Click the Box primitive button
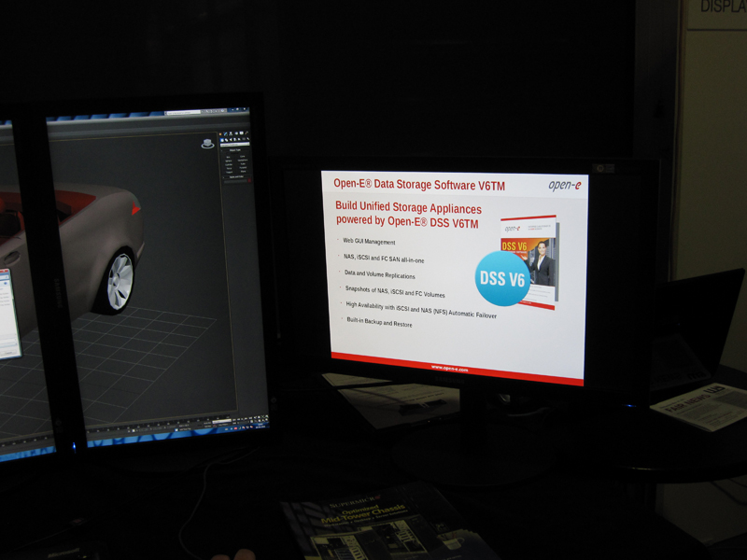747x560 pixels. point(228,157)
